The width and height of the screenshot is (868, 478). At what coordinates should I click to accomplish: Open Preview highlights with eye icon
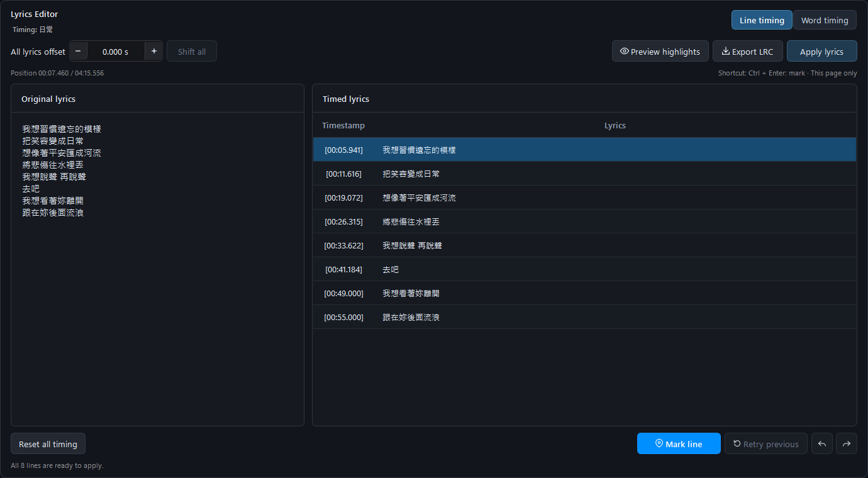660,52
